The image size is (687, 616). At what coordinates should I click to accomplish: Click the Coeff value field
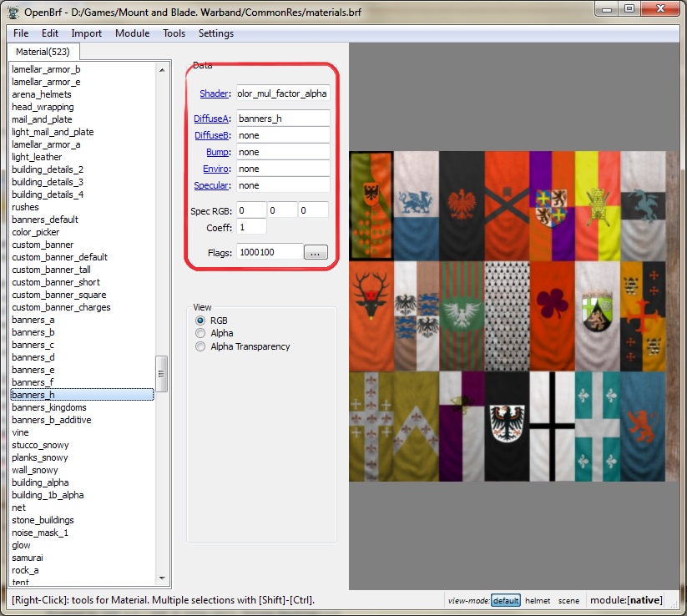pos(251,227)
